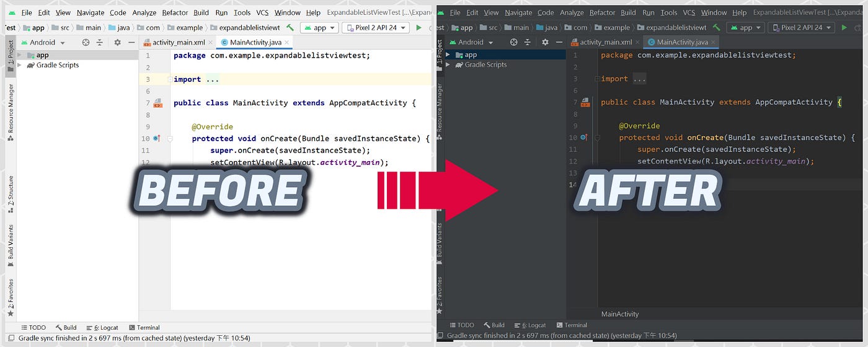Open the File menu in light window
The height and width of the screenshot is (347, 868).
coord(27,12)
